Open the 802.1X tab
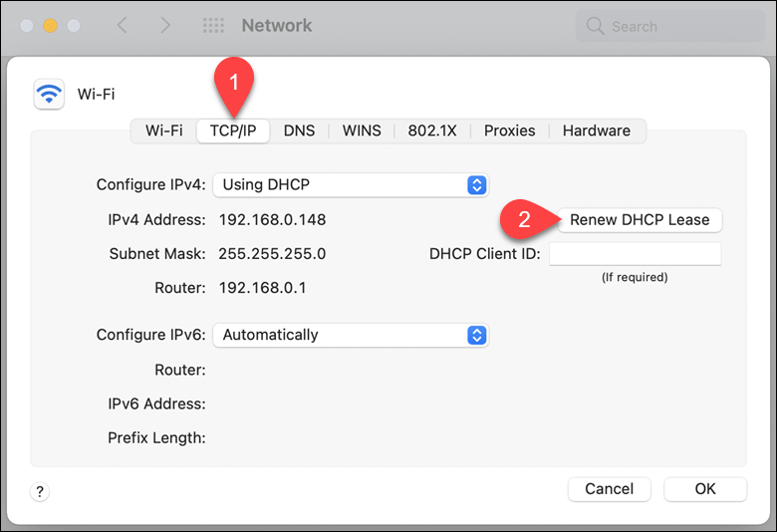 [x=432, y=131]
